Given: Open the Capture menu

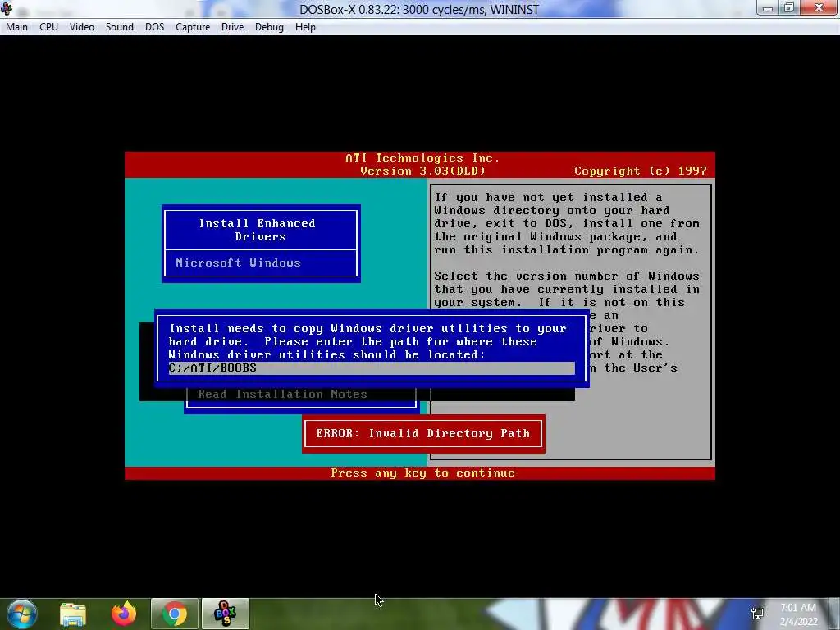Looking at the screenshot, I should [192, 27].
